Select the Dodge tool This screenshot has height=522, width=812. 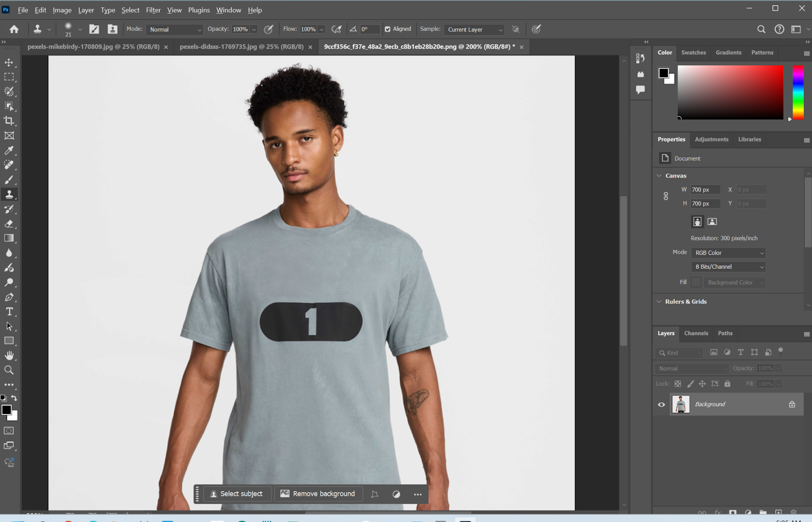tap(9, 283)
